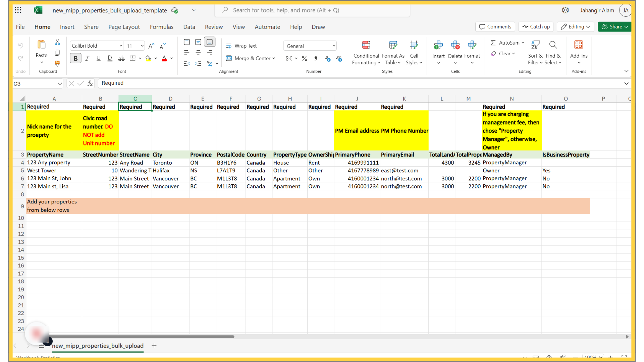Click the Redo arrow icon
The width and height of the screenshot is (644, 362).
[20, 58]
